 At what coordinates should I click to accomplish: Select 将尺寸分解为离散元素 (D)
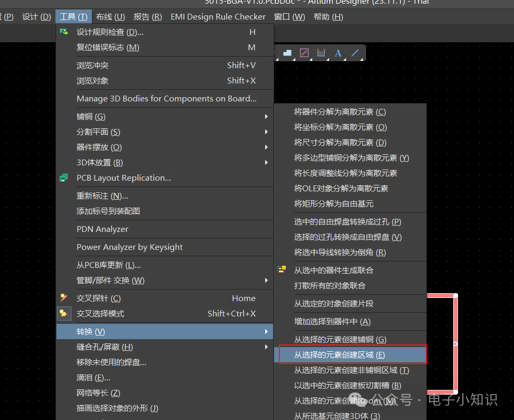click(x=350, y=143)
